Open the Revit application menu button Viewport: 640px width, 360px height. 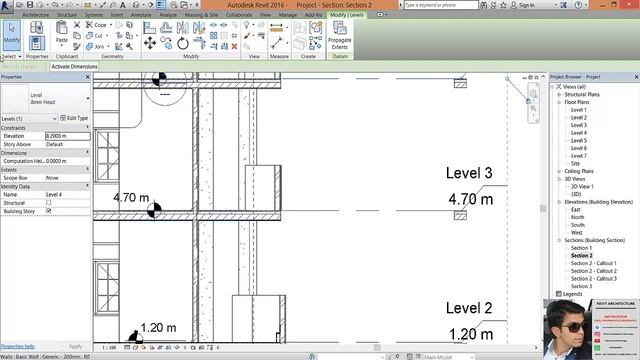[x=6, y=6]
